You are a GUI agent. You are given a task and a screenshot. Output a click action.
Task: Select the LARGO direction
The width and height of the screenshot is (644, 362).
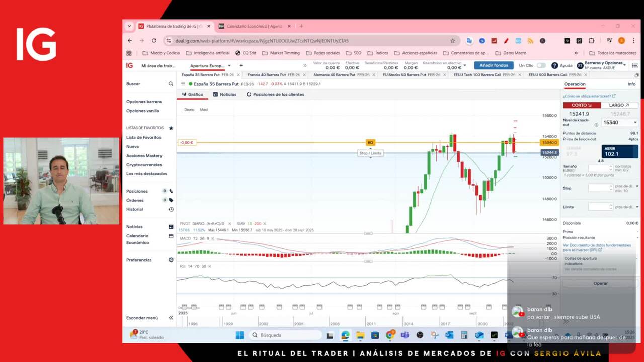[x=619, y=105]
